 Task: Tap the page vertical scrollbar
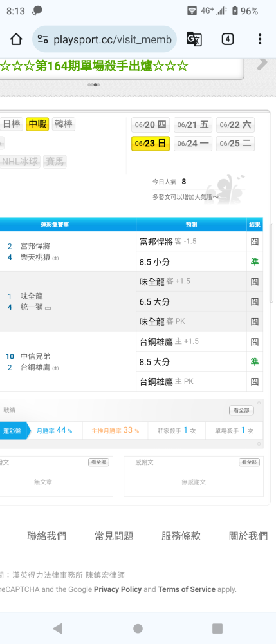(x=271, y=263)
